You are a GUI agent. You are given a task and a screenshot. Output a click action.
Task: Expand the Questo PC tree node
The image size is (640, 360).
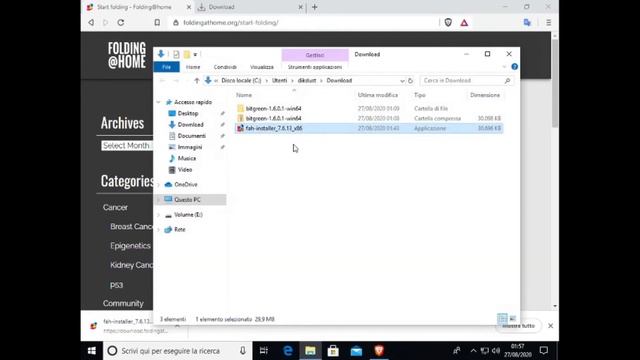[159, 200]
